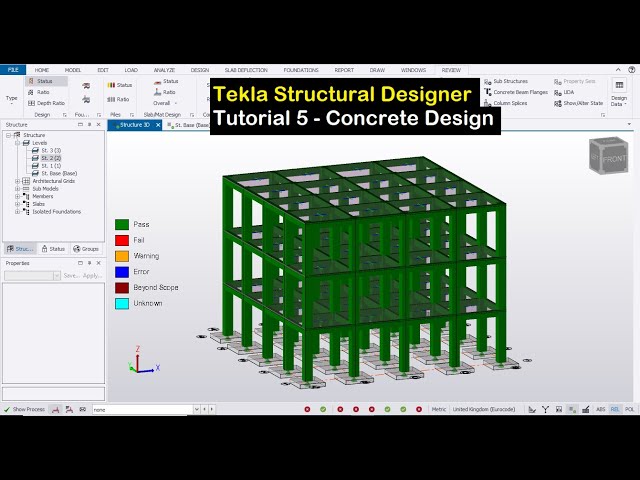Select Depth Ratio review option
Image resolution: width=640 pixels, height=480 pixels.
(46, 103)
